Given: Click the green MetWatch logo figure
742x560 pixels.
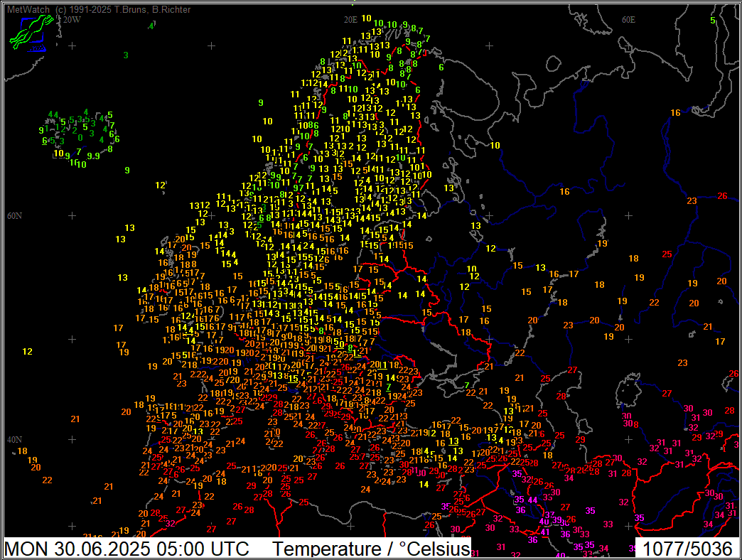Looking at the screenshot, I should [x=31, y=32].
